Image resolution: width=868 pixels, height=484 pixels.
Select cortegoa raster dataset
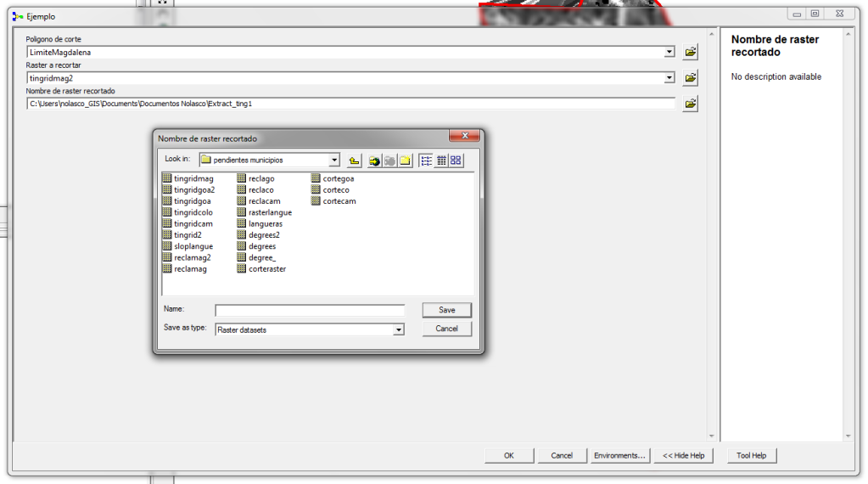point(333,178)
